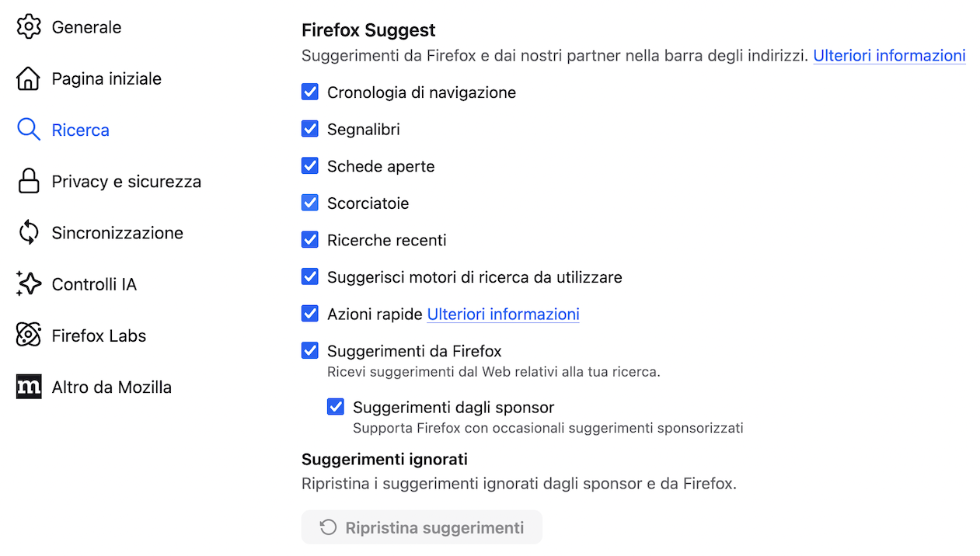This screenshot has height=556, width=980.
Task: Select the home icon for Pagina iniziale
Action: coord(28,78)
